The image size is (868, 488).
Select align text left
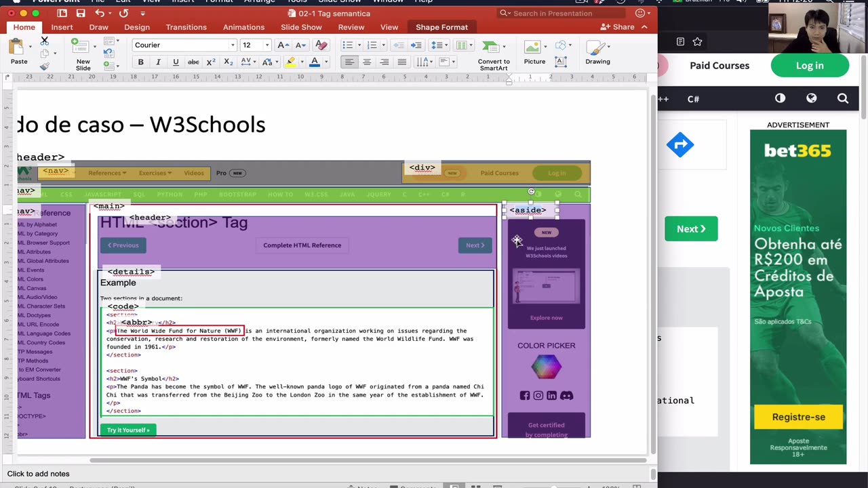coord(349,62)
